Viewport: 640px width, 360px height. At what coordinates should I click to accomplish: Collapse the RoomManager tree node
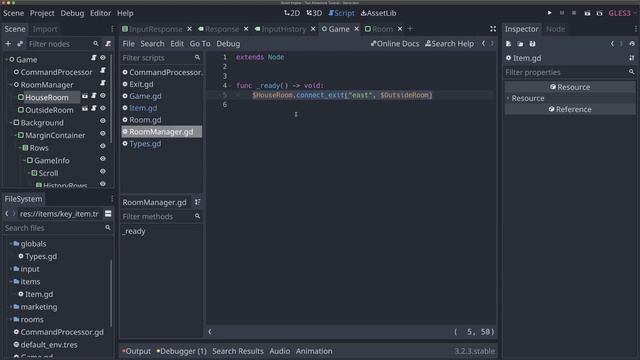pyautogui.click(x=11, y=85)
